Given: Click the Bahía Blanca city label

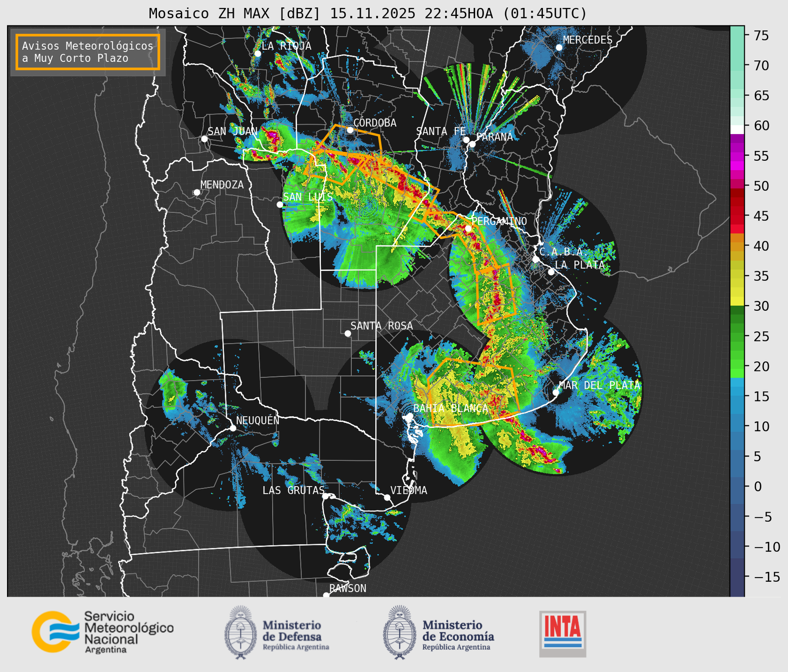Looking at the screenshot, I should click(451, 408).
